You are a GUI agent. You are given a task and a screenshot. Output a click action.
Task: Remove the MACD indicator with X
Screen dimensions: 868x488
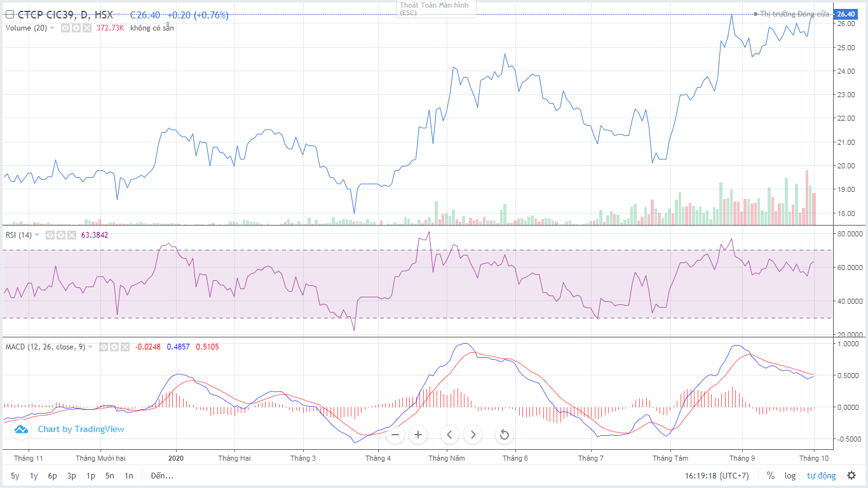(x=125, y=347)
